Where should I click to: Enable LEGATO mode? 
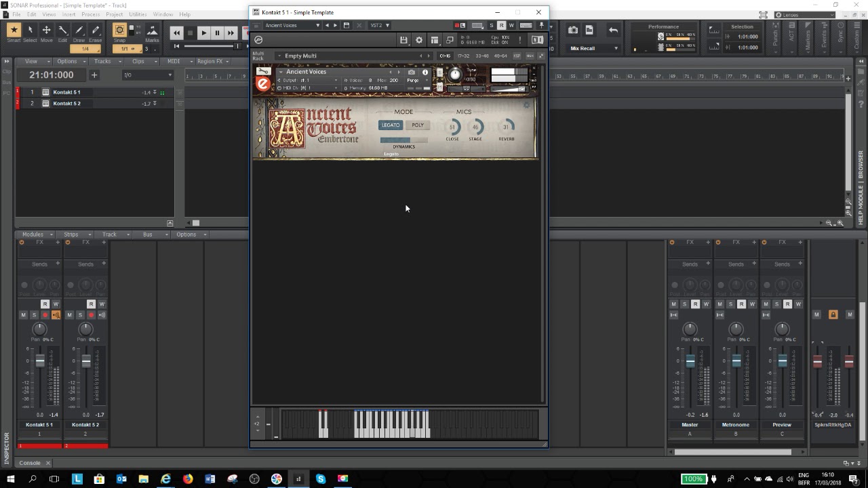tap(391, 125)
